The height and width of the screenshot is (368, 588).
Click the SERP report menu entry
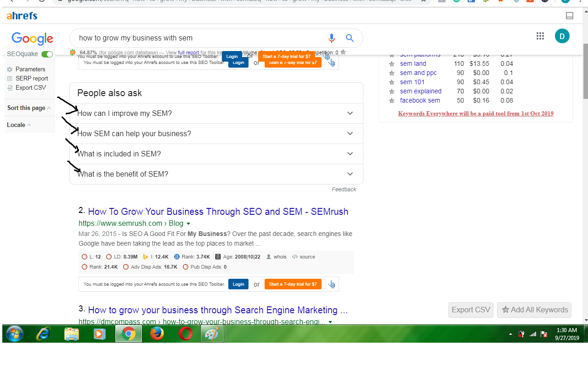coord(32,79)
